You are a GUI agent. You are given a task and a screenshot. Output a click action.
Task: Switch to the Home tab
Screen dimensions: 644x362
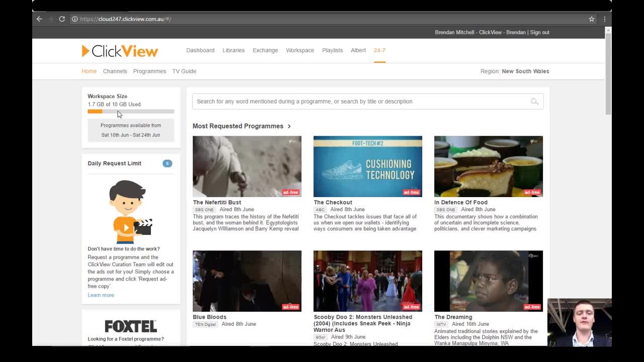(x=89, y=71)
